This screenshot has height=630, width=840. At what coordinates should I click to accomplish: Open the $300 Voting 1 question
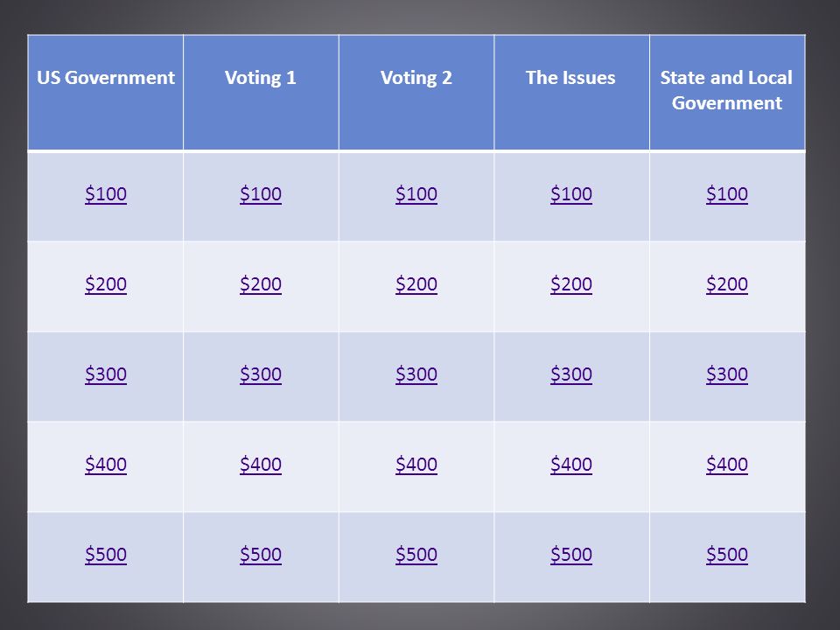coord(261,374)
